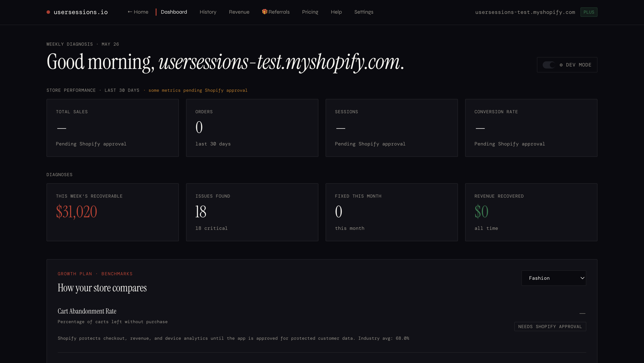Go back via the Home link
The width and height of the screenshot is (644, 363).
point(138,12)
